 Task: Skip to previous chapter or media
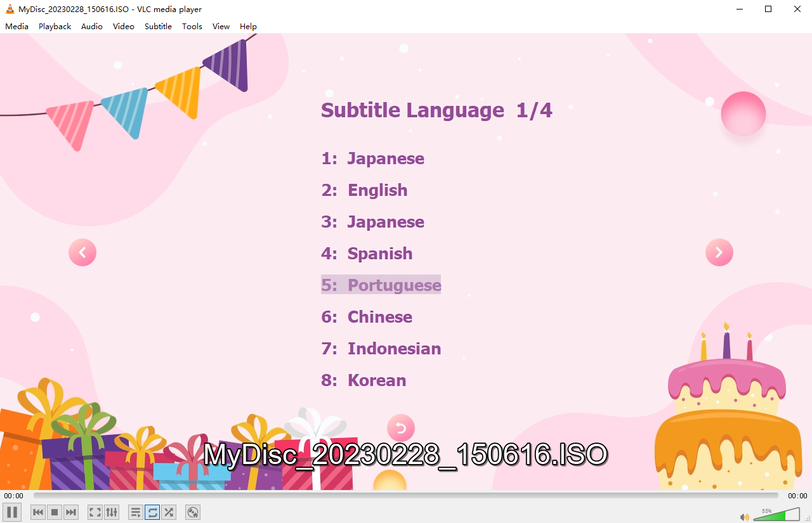pyautogui.click(x=38, y=512)
